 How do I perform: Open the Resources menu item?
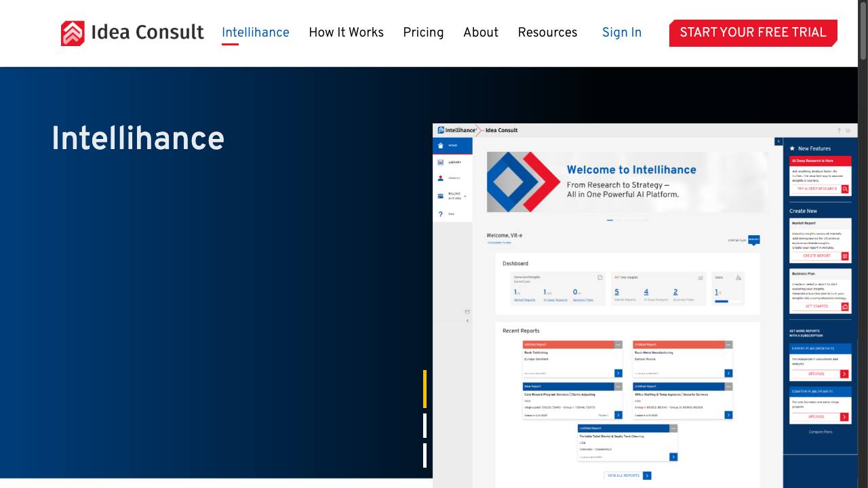pyautogui.click(x=547, y=33)
